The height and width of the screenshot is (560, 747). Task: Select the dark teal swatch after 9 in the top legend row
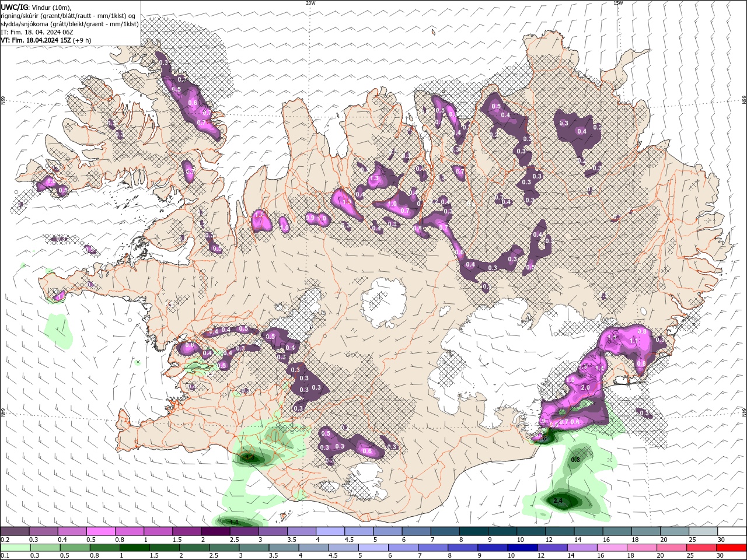pyautogui.click(x=501, y=531)
